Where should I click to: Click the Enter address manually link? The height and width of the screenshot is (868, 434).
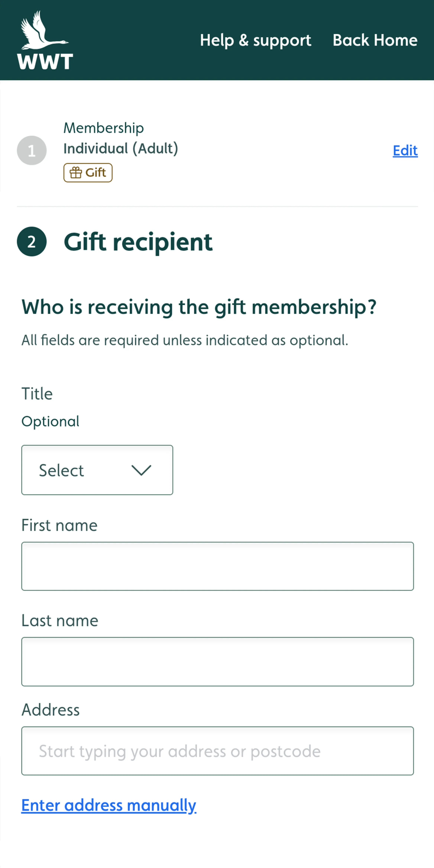tap(109, 805)
